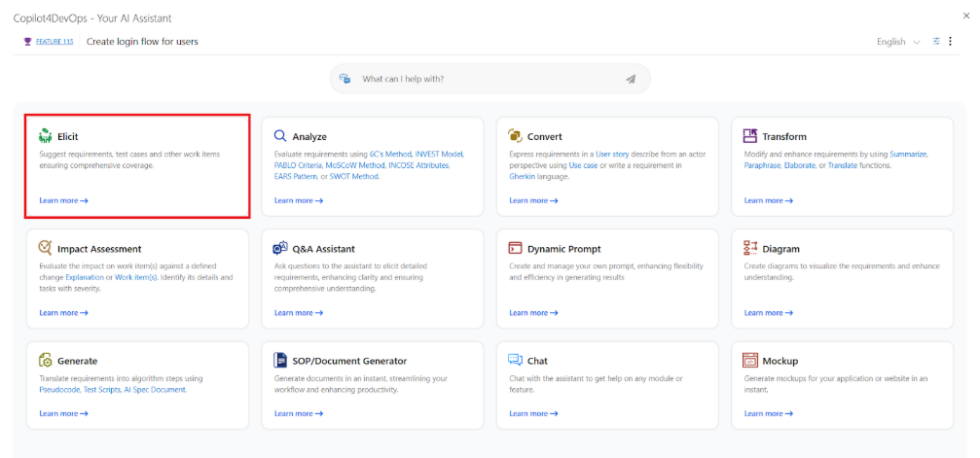Open the MoSCoW Method link
The image size is (980, 458).
point(355,165)
